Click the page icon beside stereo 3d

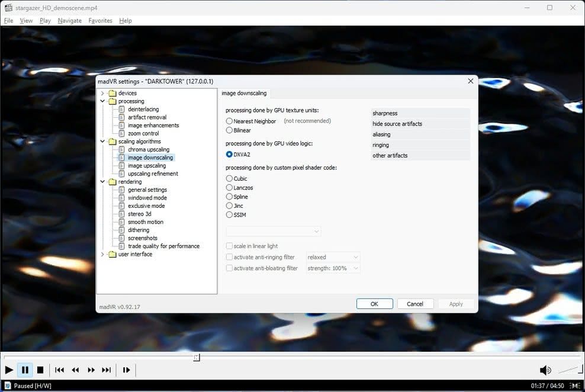point(121,214)
